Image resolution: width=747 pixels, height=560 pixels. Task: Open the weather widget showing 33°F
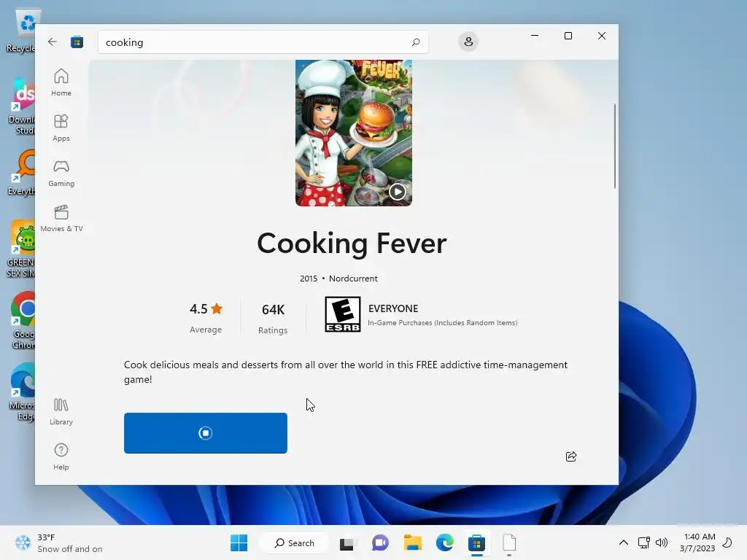(58, 542)
